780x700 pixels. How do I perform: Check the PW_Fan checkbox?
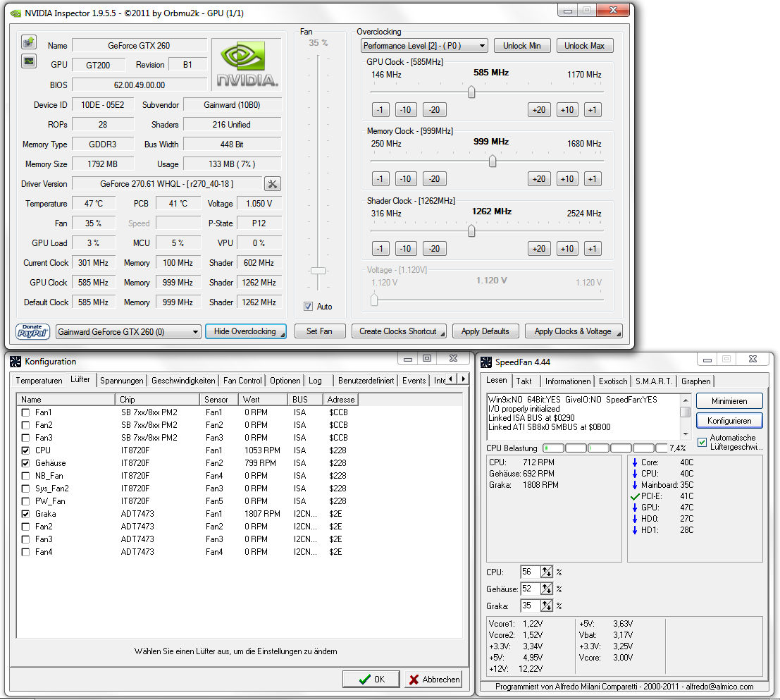click(25, 501)
